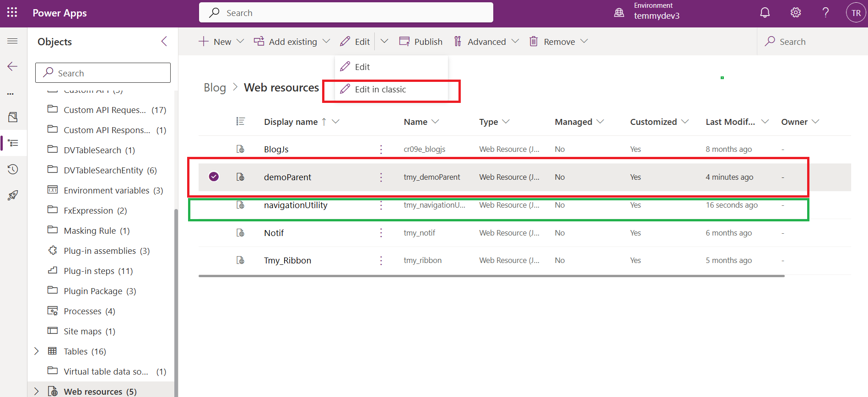Uncheck the demoParent row selection
868x397 pixels.
[x=214, y=177]
